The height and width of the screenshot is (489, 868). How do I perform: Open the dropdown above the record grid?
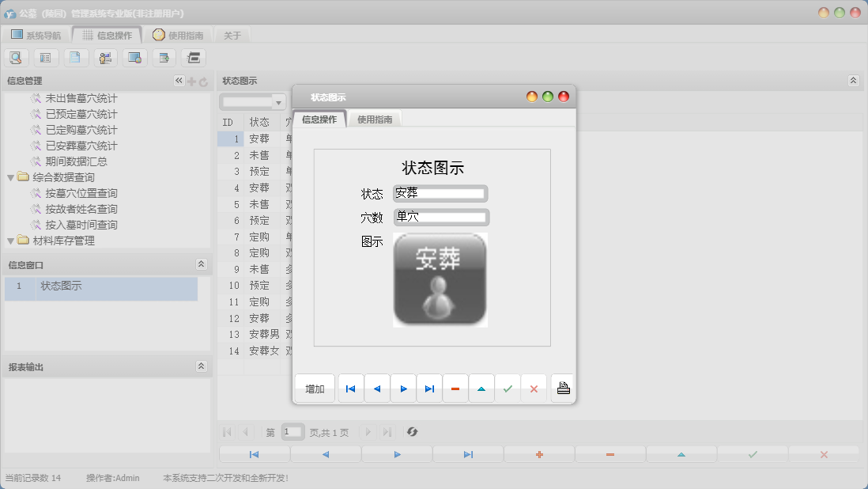pos(280,101)
